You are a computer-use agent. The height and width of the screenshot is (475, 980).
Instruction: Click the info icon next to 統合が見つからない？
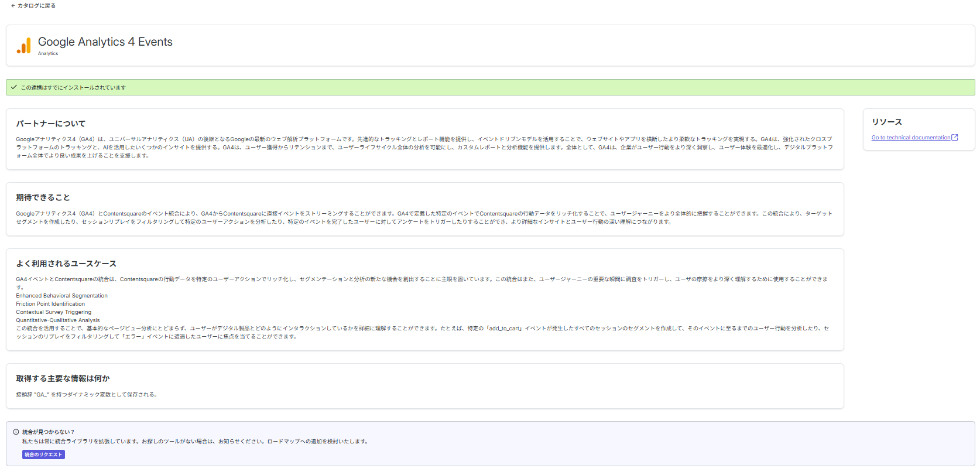click(x=16, y=432)
